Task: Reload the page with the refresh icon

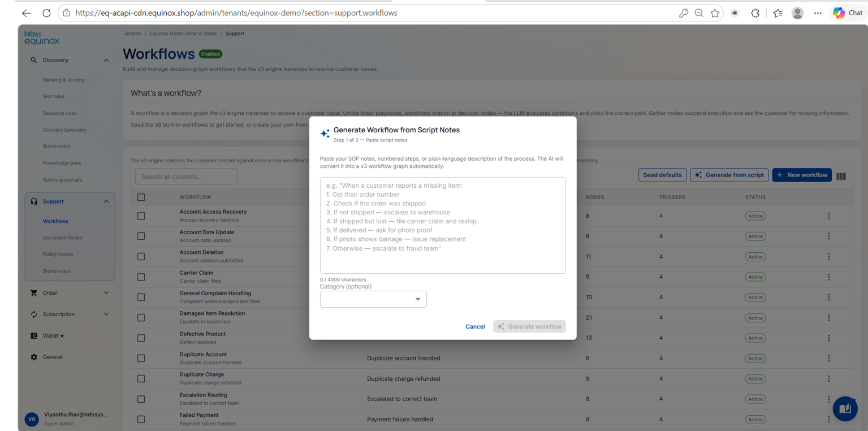Action: coord(46,13)
